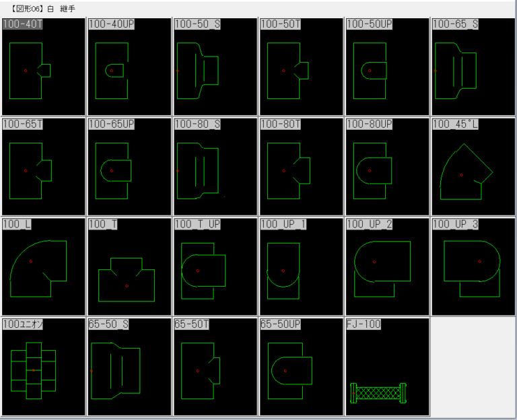Select the 100-80T tee fitting
The image size is (517, 420).
pos(302,167)
